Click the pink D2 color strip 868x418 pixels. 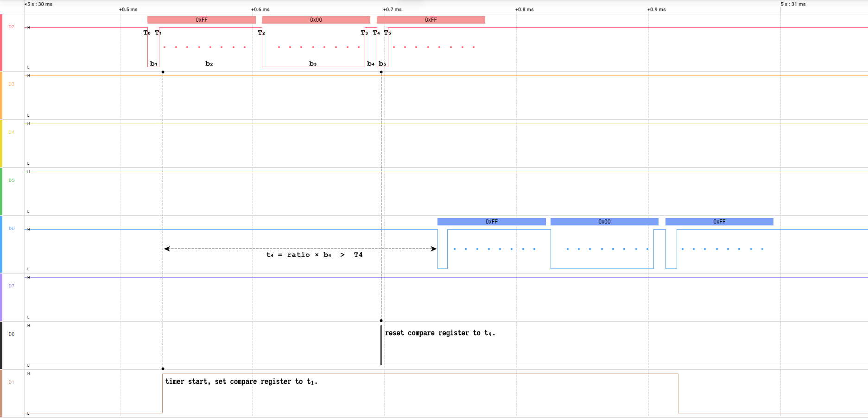pos(1,43)
